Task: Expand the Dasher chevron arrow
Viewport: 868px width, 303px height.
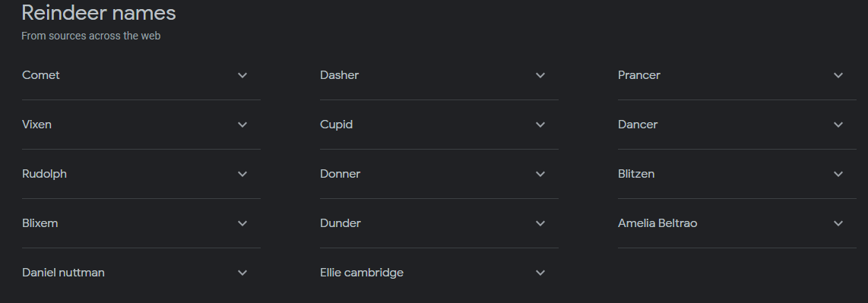Action: tap(540, 75)
